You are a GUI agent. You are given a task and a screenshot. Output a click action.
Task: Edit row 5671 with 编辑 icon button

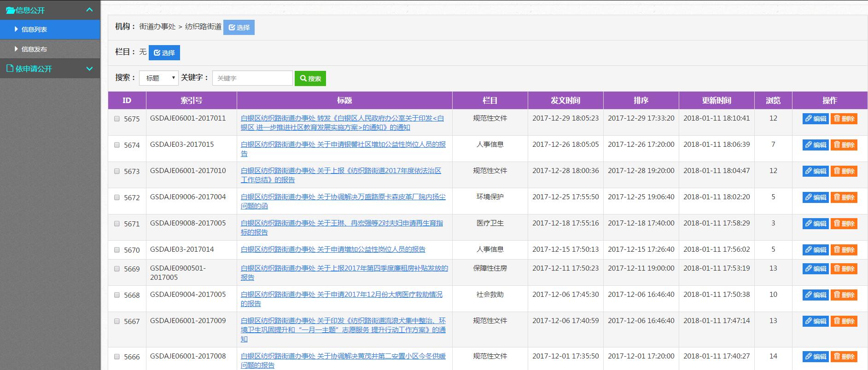click(x=816, y=224)
